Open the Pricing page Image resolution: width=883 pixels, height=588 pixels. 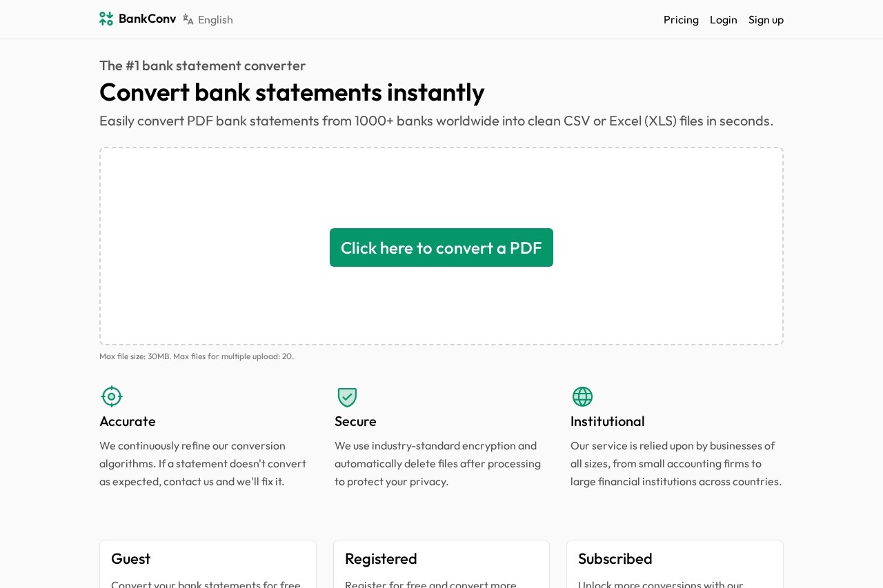click(x=681, y=19)
